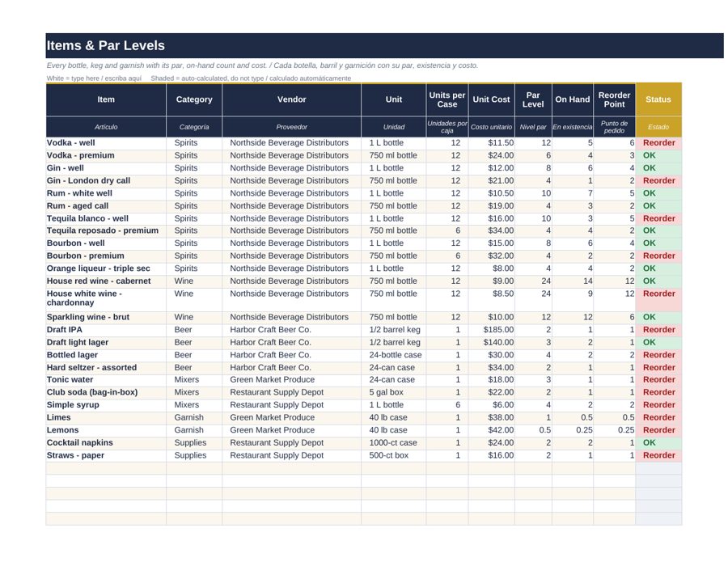Click the "Gin - London dry call" cell

coord(106,180)
